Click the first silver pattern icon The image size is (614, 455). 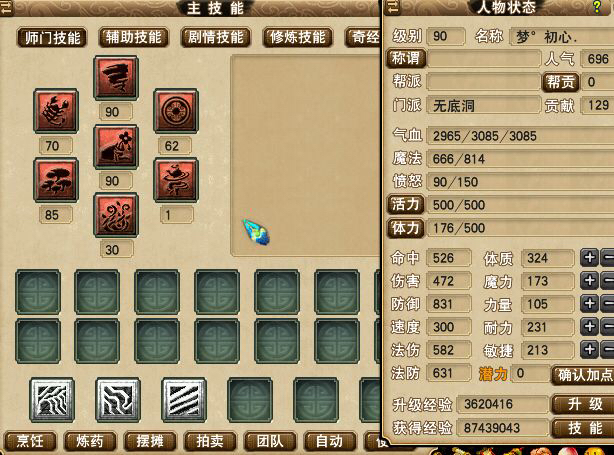52,400
